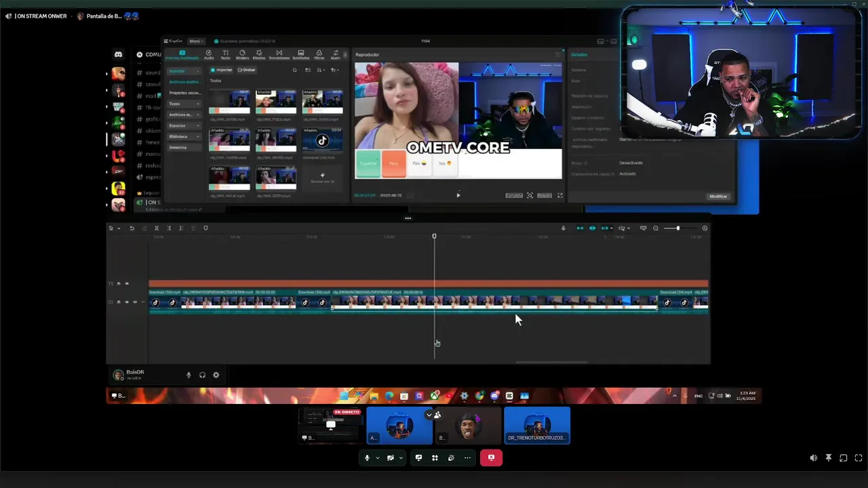The width and height of the screenshot is (868, 488).
Task: Open soundboard icon in call controls
Action: 451,457
